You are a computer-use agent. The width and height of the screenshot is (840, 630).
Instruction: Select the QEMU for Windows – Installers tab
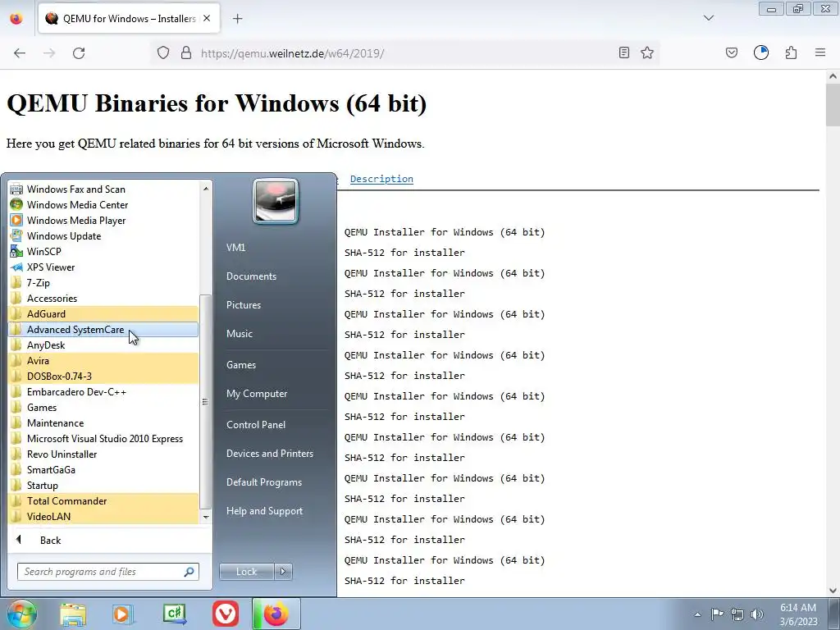129,19
